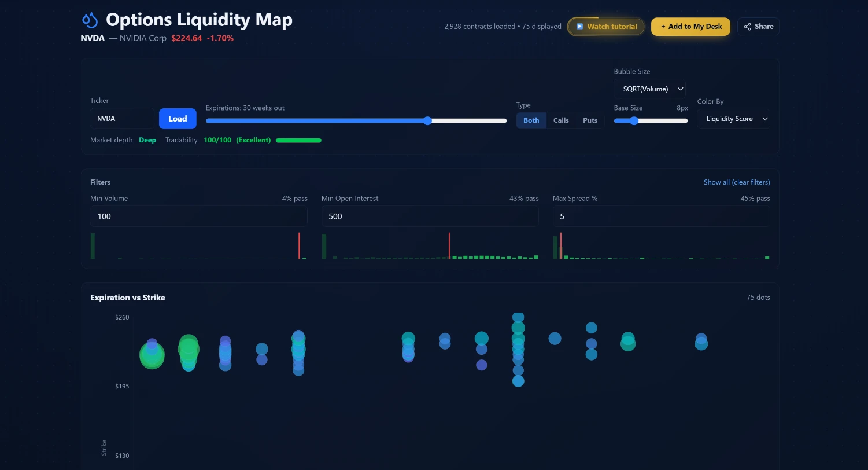Click the large green bubble at chart left

click(x=152, y=355)
